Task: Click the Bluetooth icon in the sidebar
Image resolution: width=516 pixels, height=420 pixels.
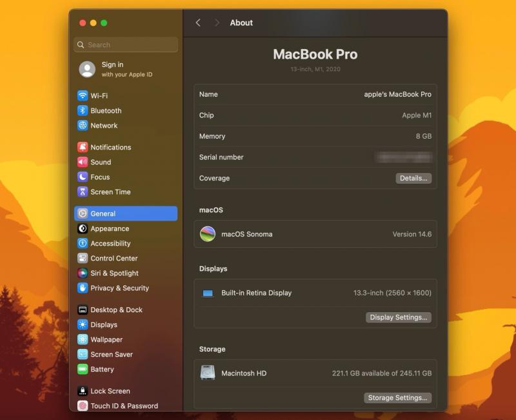Action: [83, 110]
